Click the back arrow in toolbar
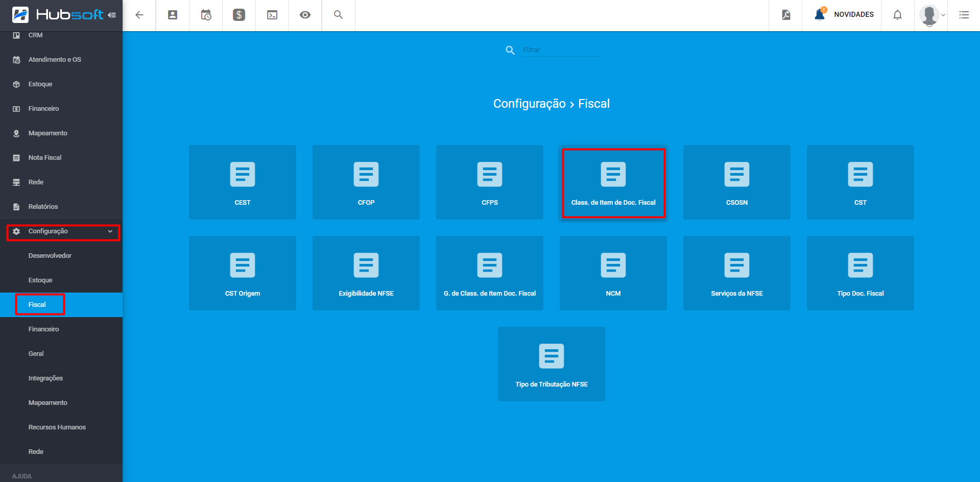Viewport: 980px width, 482px height. [139, 15]
